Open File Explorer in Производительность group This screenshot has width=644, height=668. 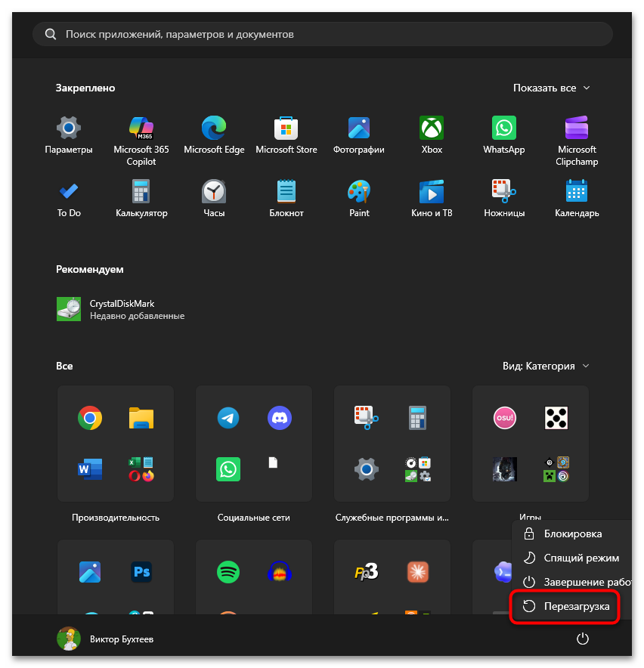click(141, 418)
